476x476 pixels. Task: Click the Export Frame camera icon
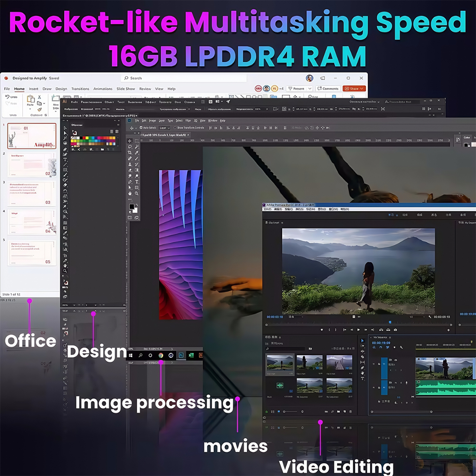[x=395, y=330]
